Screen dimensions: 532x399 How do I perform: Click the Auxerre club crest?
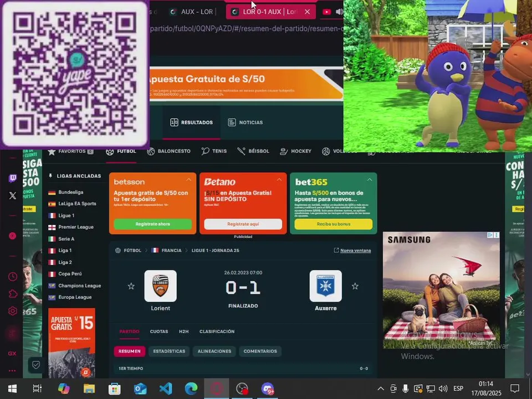point(326,286)
